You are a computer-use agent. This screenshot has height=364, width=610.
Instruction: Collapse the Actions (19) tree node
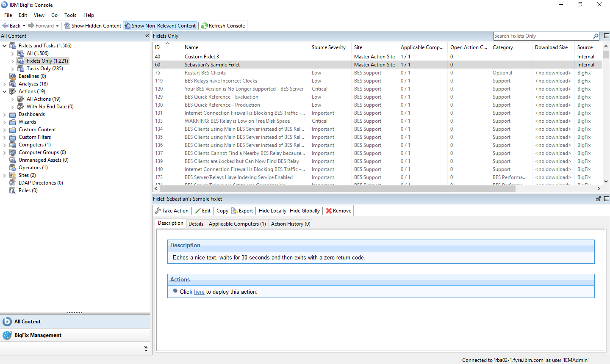coord(5,91)
